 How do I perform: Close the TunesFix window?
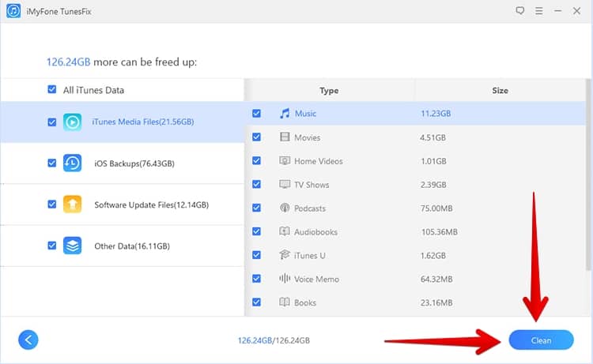(576, 11)
